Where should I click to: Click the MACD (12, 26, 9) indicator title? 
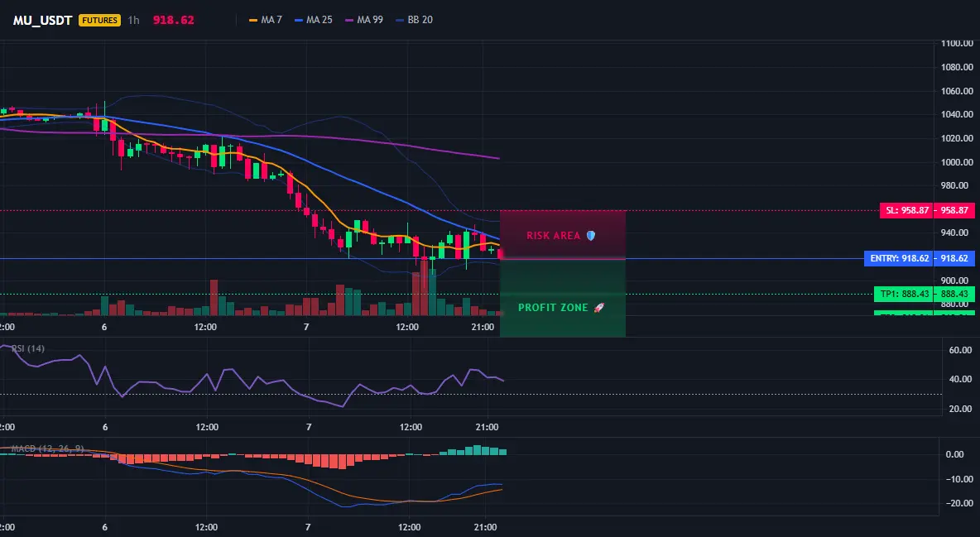click(47, 448)
